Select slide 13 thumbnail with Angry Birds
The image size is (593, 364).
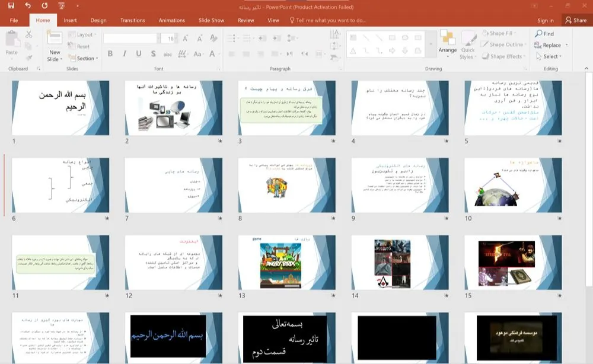pos(287,262)
